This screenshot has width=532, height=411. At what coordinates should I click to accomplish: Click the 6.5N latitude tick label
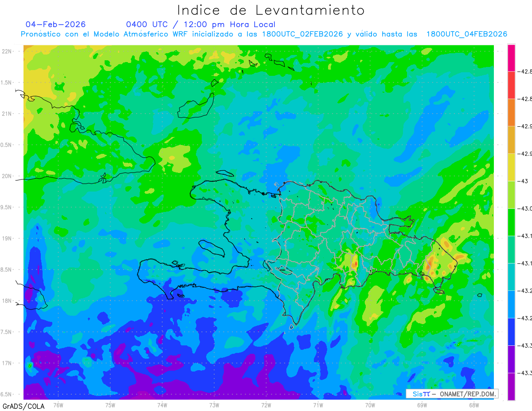coord(6,394)
